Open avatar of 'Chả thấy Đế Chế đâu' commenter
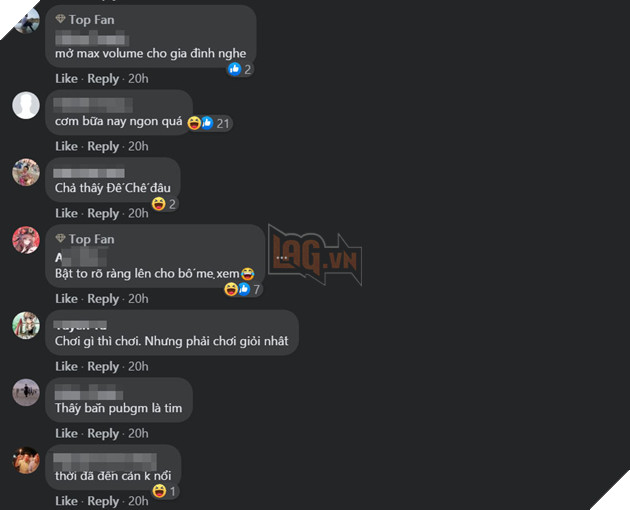This screenshot has width=630, height=510. pos(26,172)
